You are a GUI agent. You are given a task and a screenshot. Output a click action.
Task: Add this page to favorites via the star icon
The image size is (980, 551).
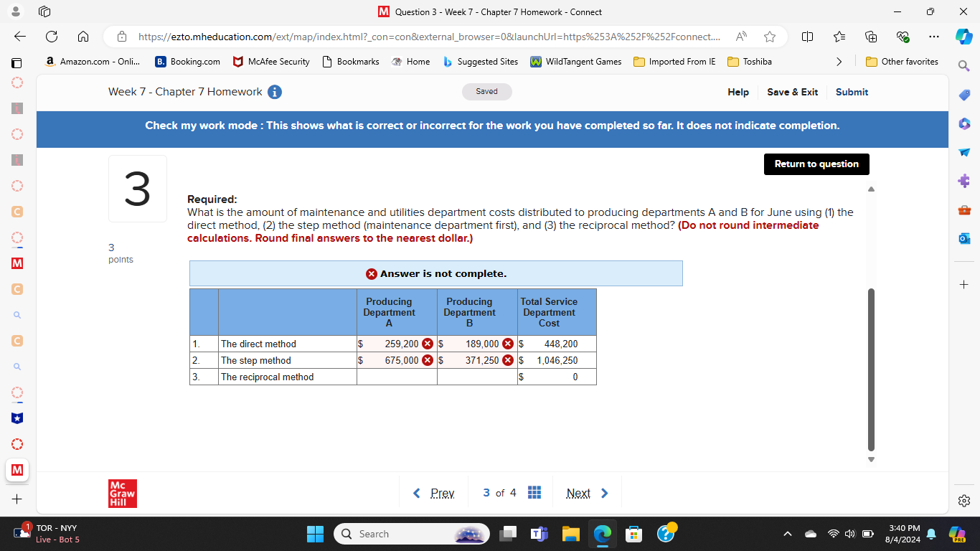coord(768,37)
